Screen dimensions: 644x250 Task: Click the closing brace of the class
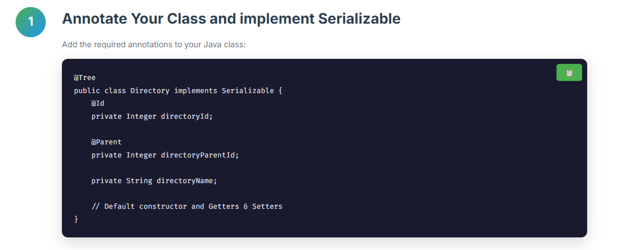76,219
